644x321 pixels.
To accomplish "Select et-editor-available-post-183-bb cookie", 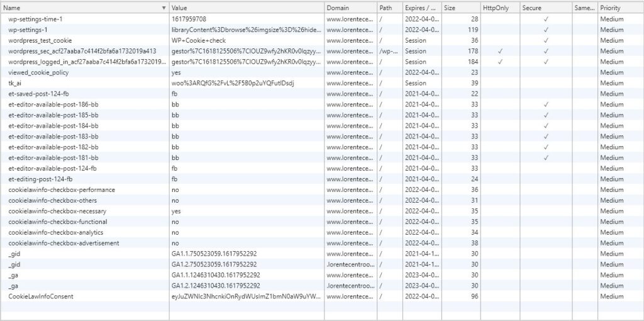I will coord(322,137).
